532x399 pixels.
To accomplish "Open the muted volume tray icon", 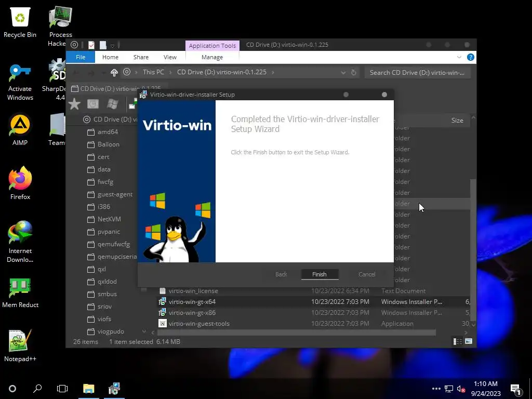I will (460, 389).
